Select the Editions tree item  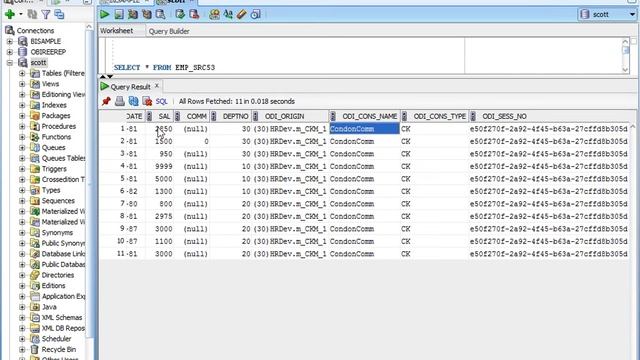(53, 285)
